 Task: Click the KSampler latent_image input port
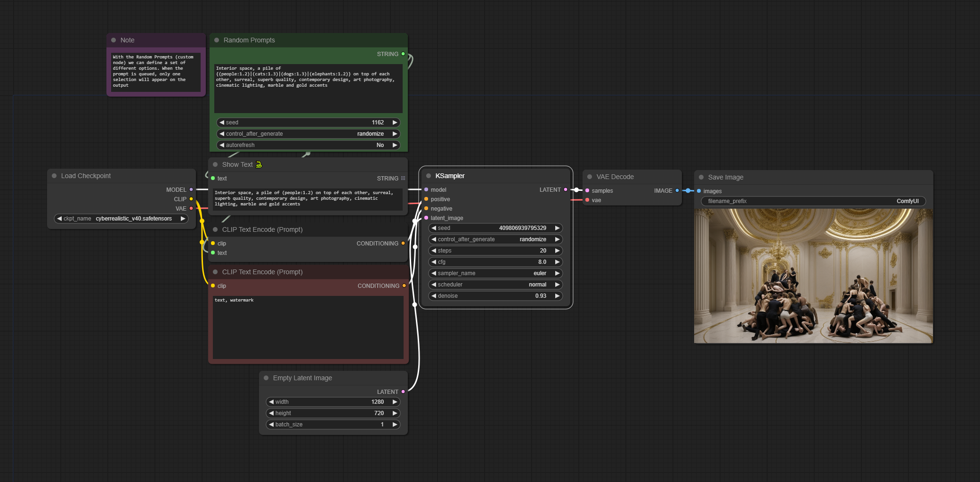(x=426, y=218)
